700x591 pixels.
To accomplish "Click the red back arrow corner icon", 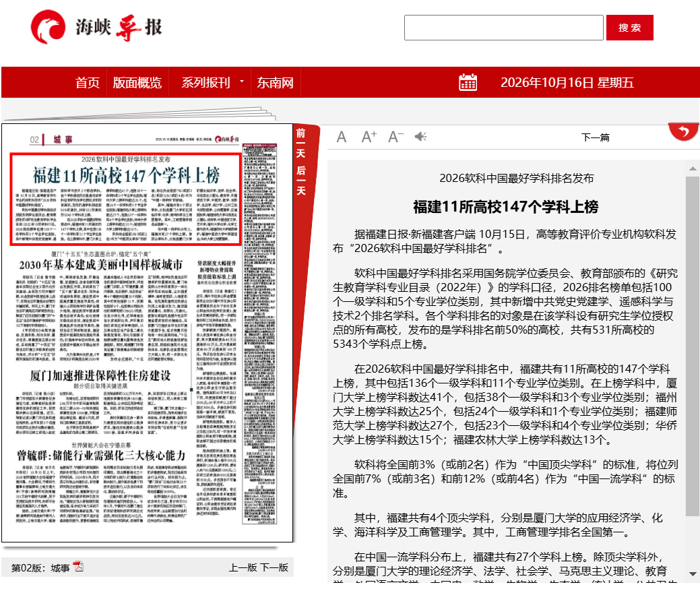I will click(x=684, y=131).
